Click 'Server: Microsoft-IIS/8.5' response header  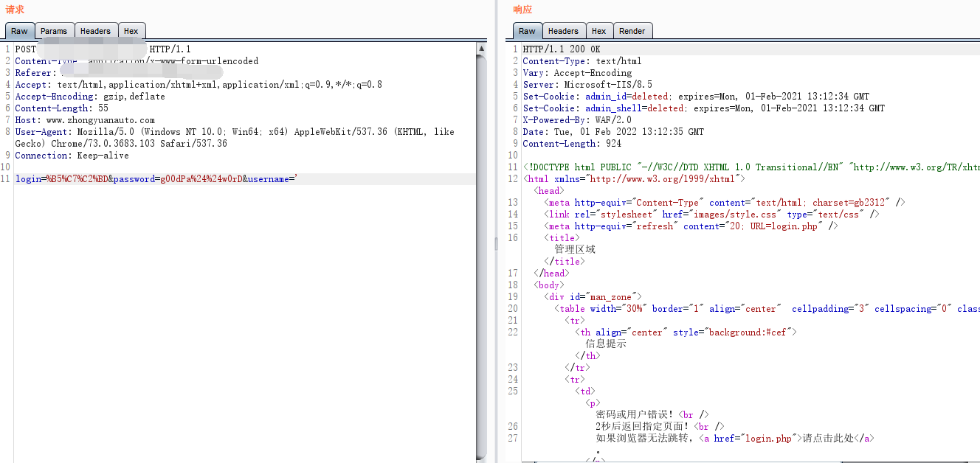pyautogui.click(x=587, y=85)
